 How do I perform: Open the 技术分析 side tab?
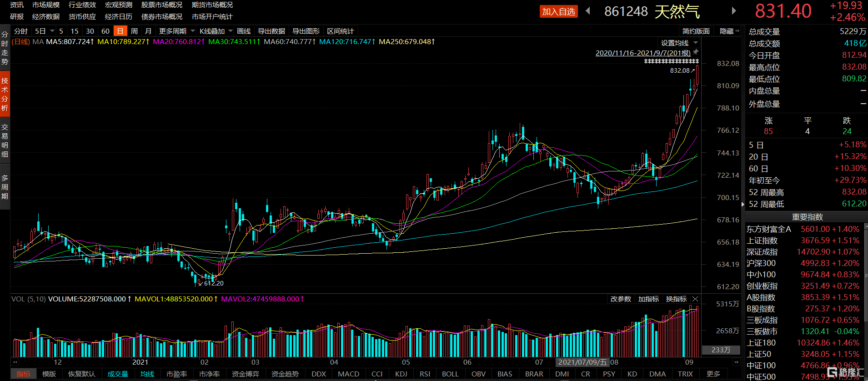(x=5, y=94)
